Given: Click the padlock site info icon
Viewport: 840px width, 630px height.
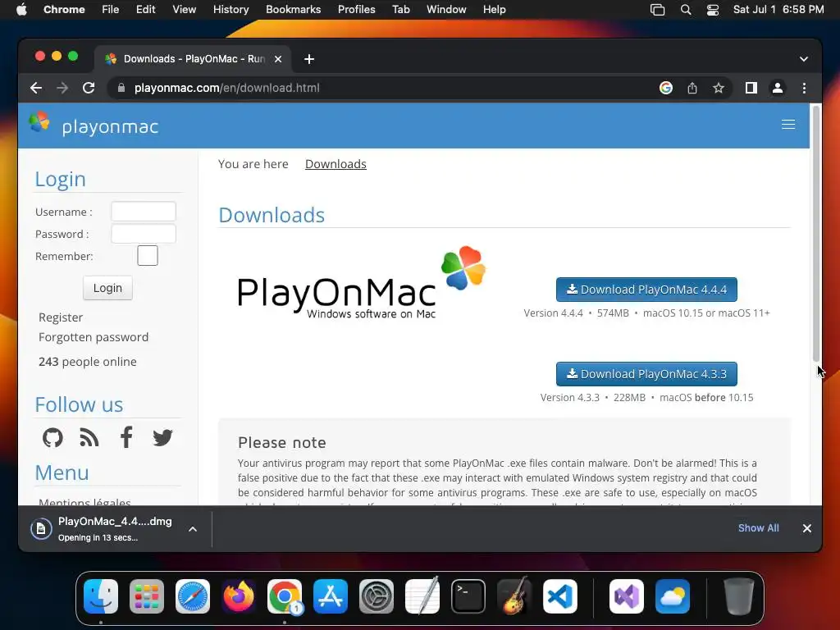Looking at the screenshot, I should coord(121,88).
